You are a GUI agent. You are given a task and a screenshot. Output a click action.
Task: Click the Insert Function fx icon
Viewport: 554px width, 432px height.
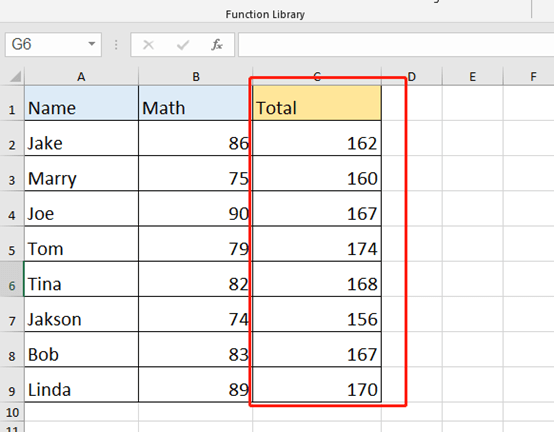pyautogui.click(x=217, y=45)
